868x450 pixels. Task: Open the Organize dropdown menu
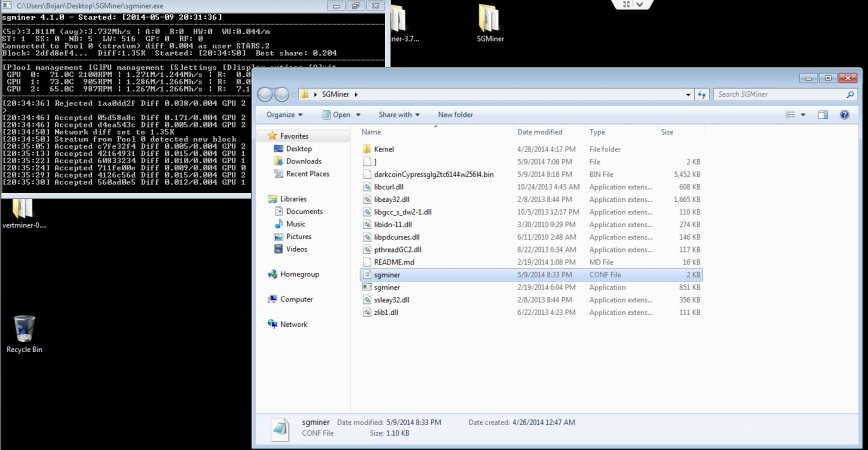(285, 115)
